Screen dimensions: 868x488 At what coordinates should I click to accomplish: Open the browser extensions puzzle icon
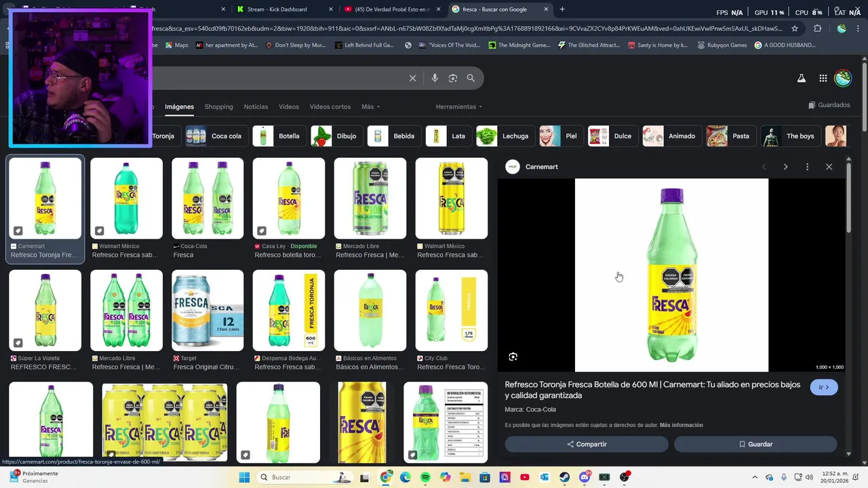817,28
